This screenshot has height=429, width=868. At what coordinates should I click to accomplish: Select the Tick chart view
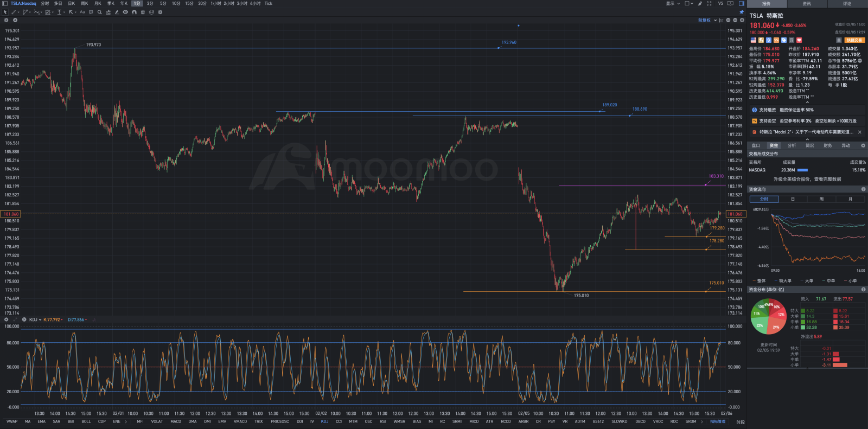pos(268,3)
